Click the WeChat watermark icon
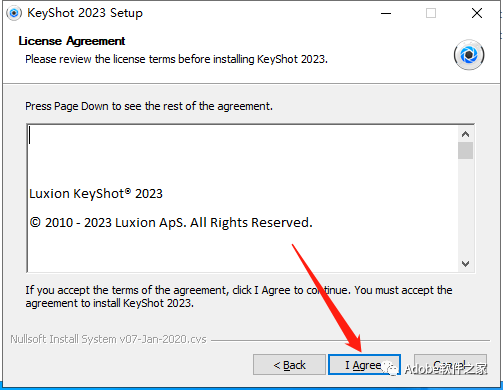The image size is (503, 390). 391,368
